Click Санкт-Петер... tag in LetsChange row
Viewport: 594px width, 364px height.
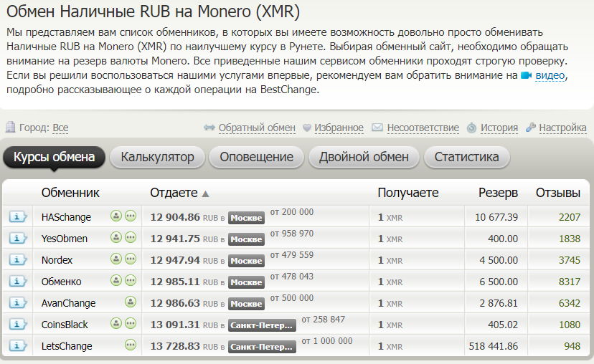(262, 347)
